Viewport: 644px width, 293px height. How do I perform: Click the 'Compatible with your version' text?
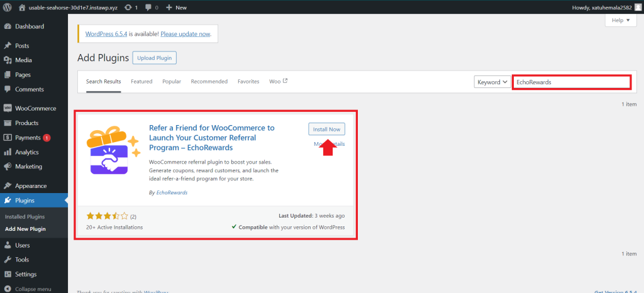tap(288, 227)
